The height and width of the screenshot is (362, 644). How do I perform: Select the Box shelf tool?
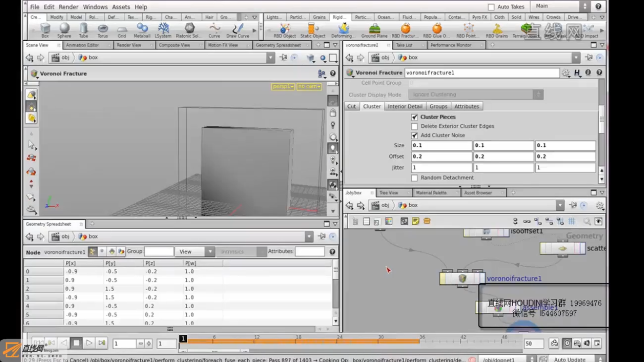45,30
